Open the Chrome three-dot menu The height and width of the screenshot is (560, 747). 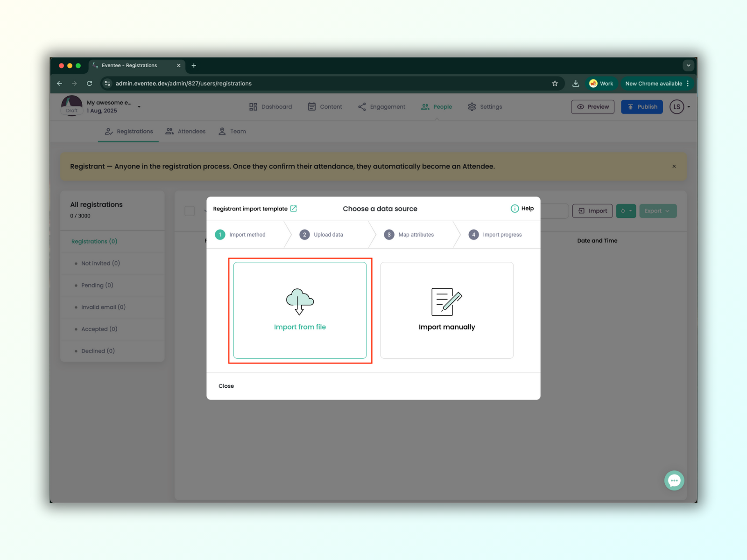point(688,84)
